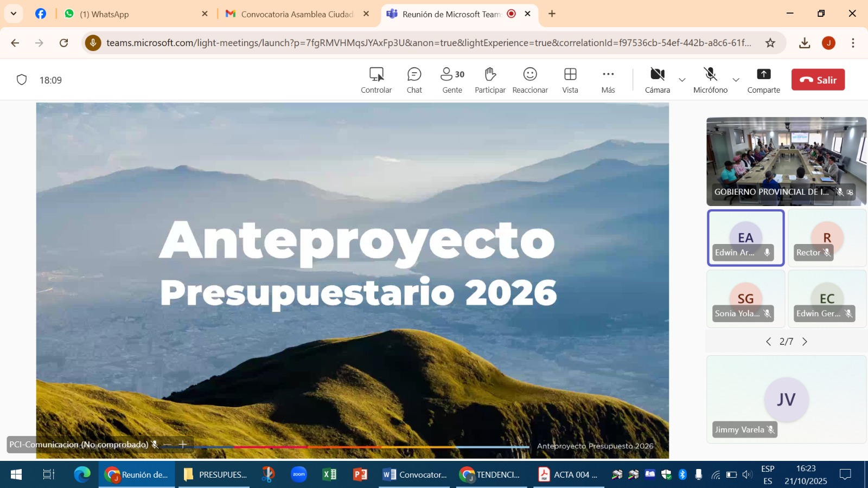Open the Gente participants list
This screenshot has height=488, width=868.
[452, 80]
